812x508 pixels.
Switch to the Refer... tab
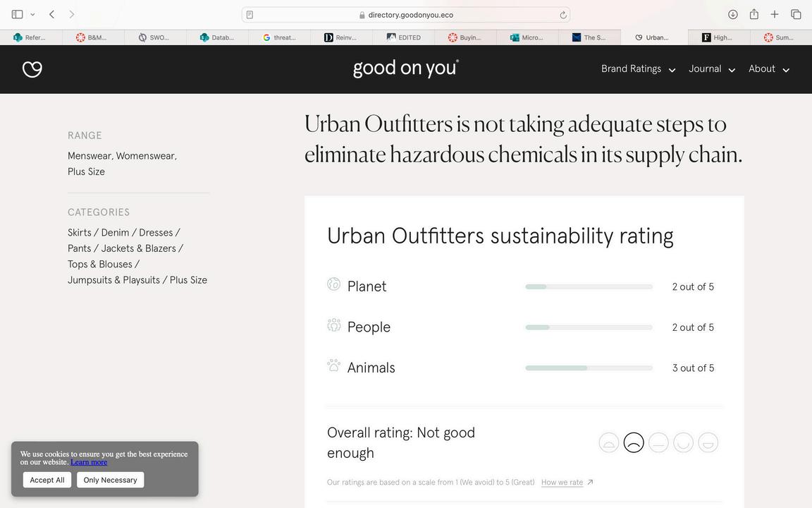(x=31, y=37)
